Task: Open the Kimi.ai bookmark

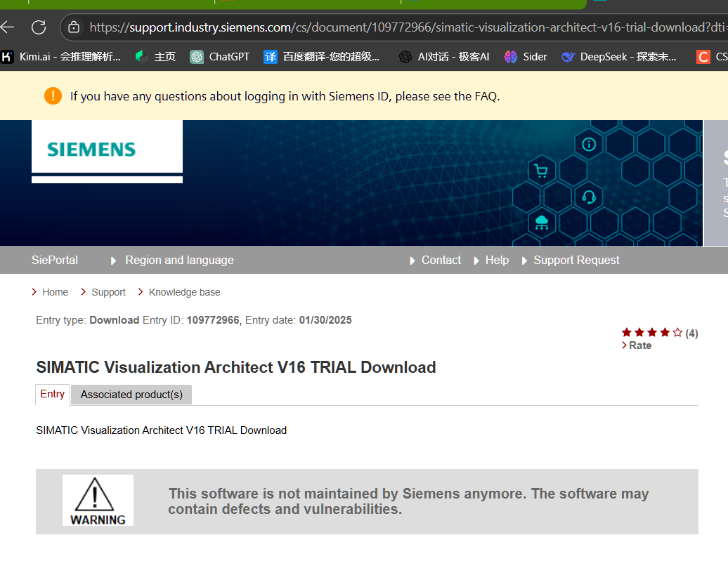Action: click(x=60, y=57)
